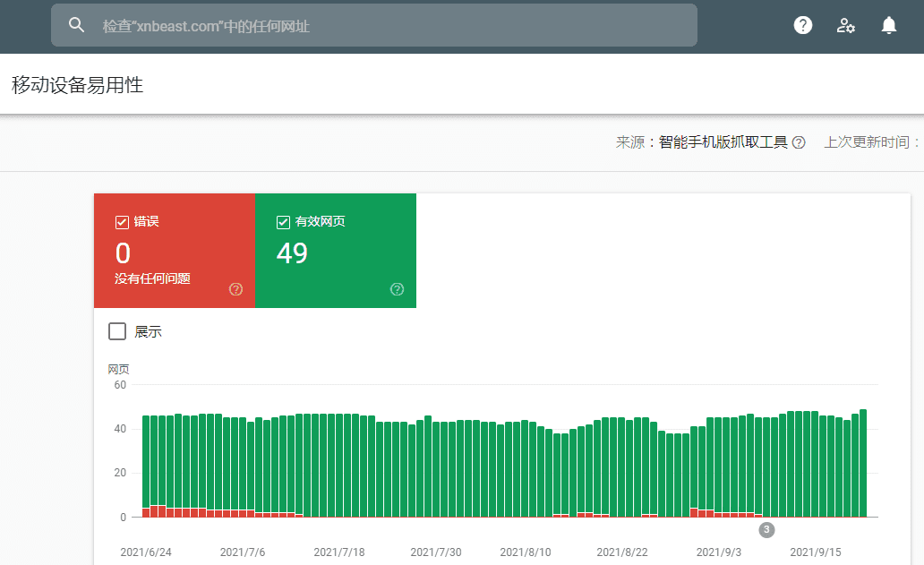
Task: Click the 没有任何问题 text in error card
Action: (x=152, y=278)
